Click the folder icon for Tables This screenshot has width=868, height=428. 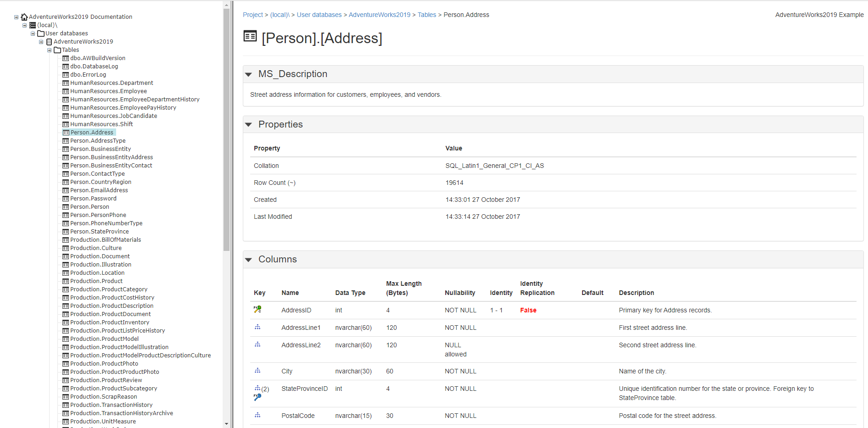(57, 50)
